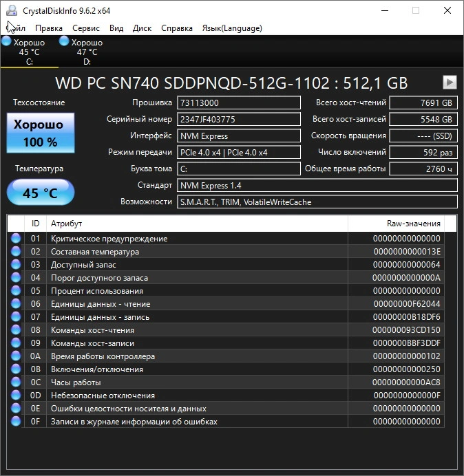Select the Доступный запас attribute text

[x=83, y=265]
